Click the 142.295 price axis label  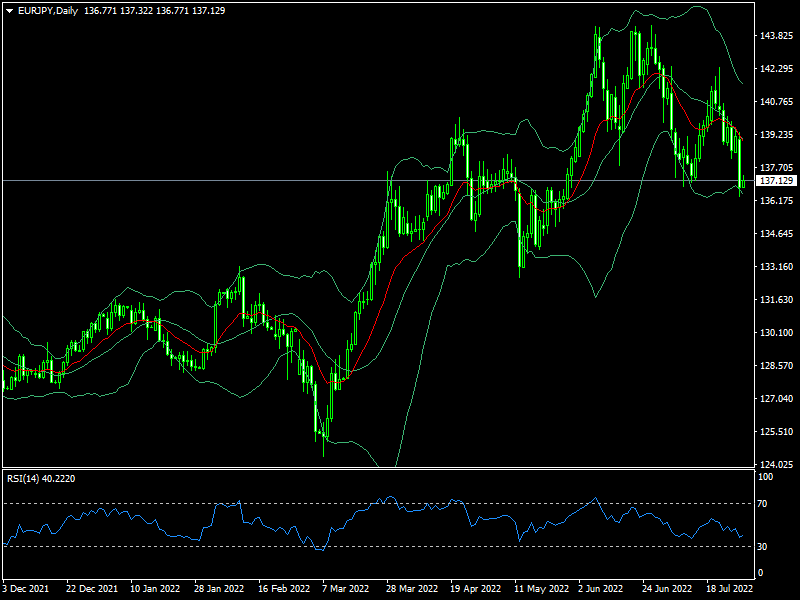tap(776, 69)
